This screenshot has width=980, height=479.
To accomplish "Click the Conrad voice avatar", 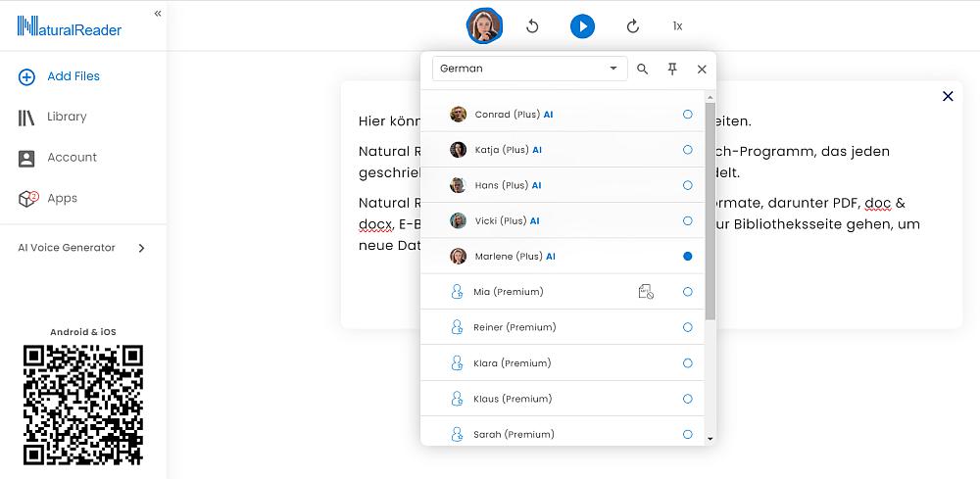I will pos(458,115).
